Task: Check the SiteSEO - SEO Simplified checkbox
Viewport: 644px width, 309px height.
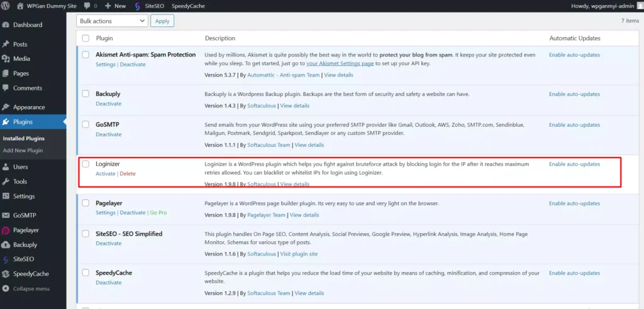Action: point(86,234)
